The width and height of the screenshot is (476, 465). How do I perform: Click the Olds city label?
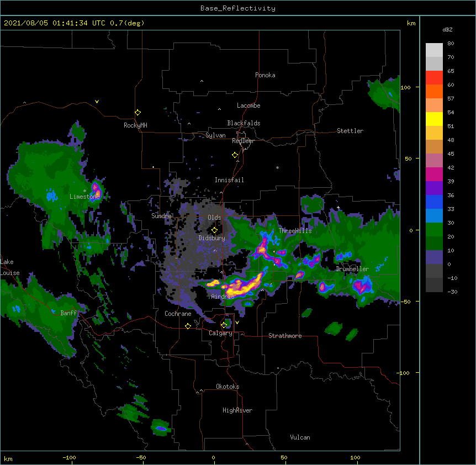[x=214, y=218]
